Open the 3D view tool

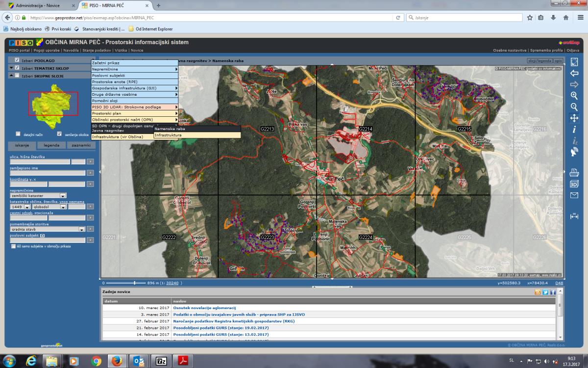(574, 184)
